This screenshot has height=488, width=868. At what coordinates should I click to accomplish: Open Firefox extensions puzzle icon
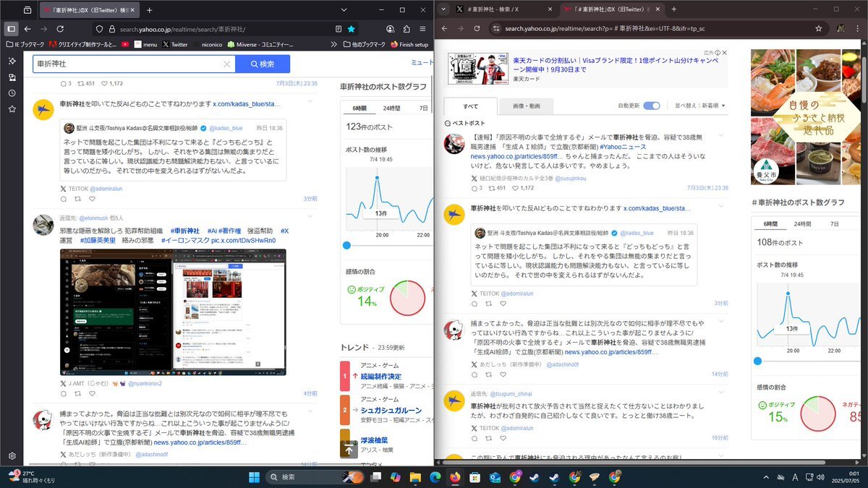[x=407, y=29]
